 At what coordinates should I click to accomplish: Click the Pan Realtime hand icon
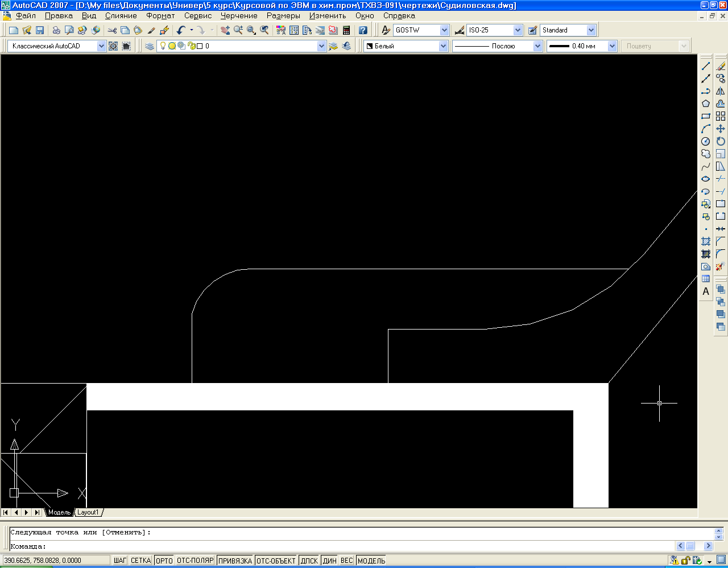pos(225,30)
